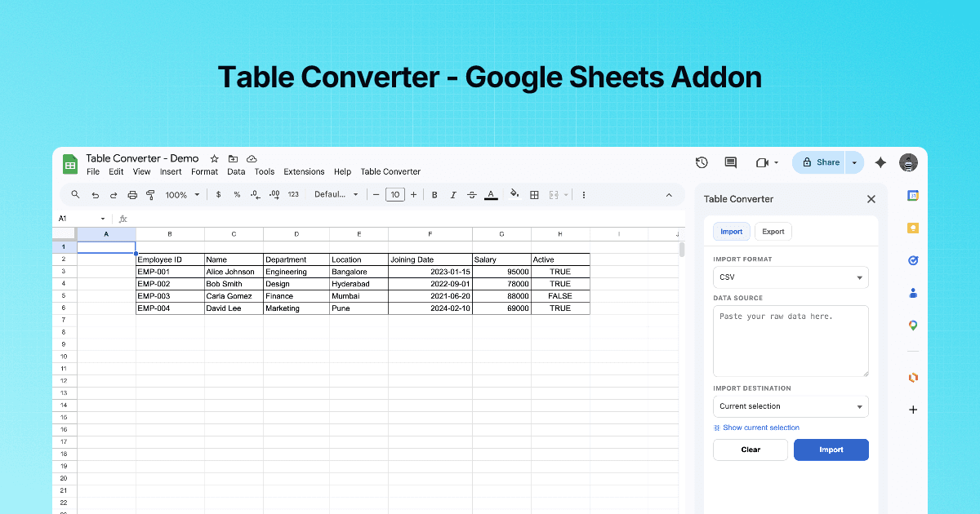Open the orange addon side panel icon

click(x=913, y=377)
